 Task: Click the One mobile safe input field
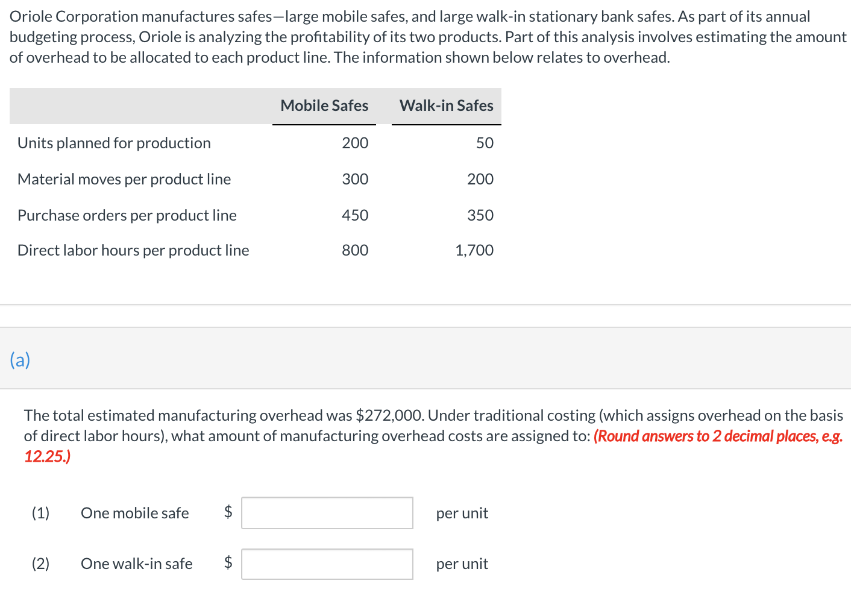(x=327, y=513)
